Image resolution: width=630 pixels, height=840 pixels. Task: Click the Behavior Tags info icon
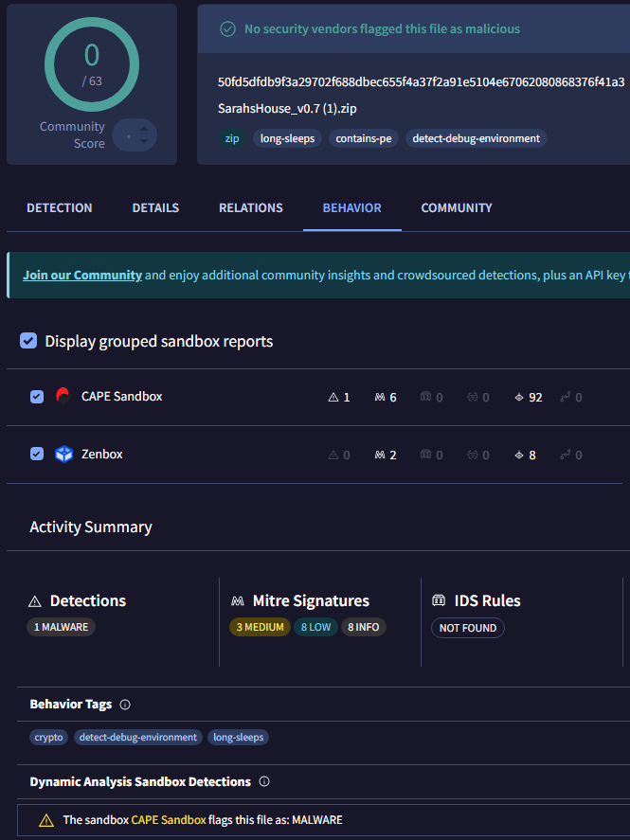point(125,705)
